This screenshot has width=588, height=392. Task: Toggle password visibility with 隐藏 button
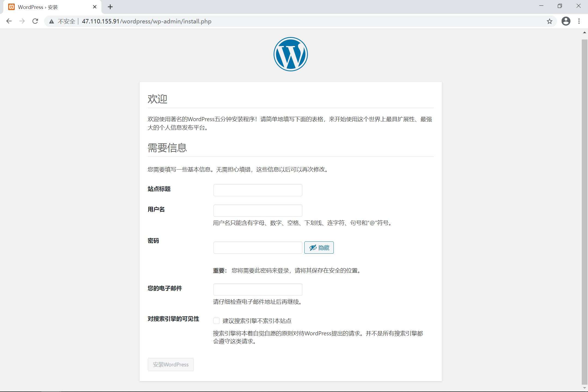point(319,247)
